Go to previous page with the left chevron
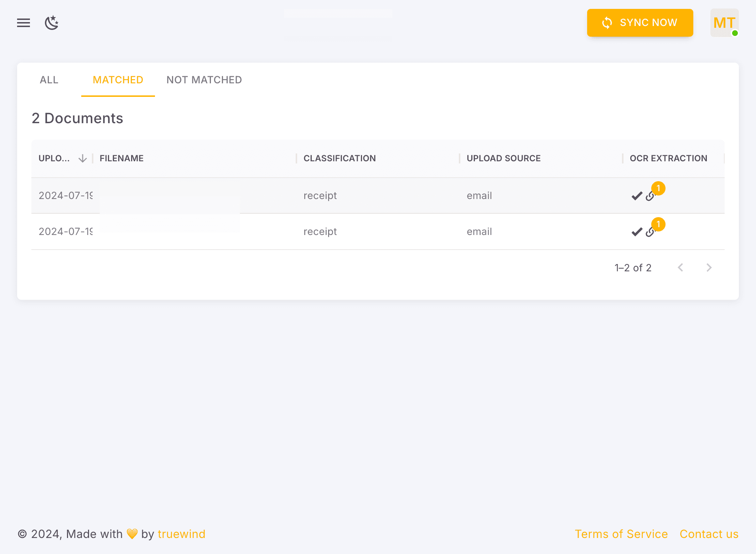Viewport: 756px width, 554px height. 681,267
